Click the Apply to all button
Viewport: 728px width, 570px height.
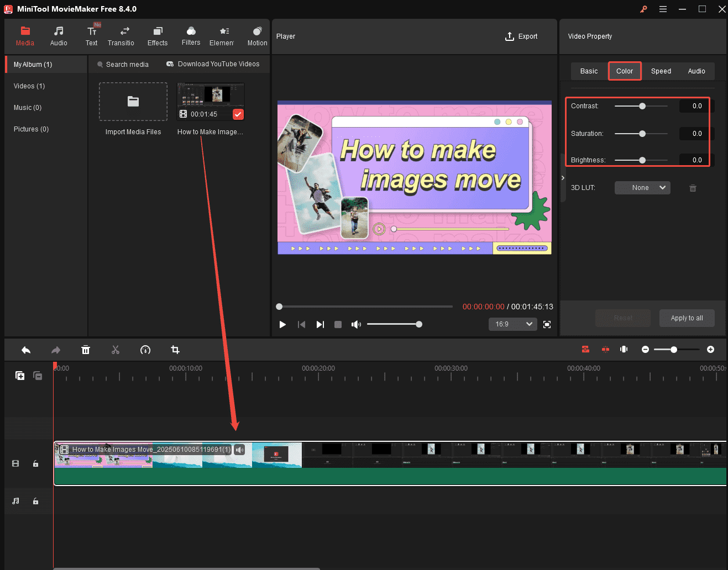pos(687,318)
